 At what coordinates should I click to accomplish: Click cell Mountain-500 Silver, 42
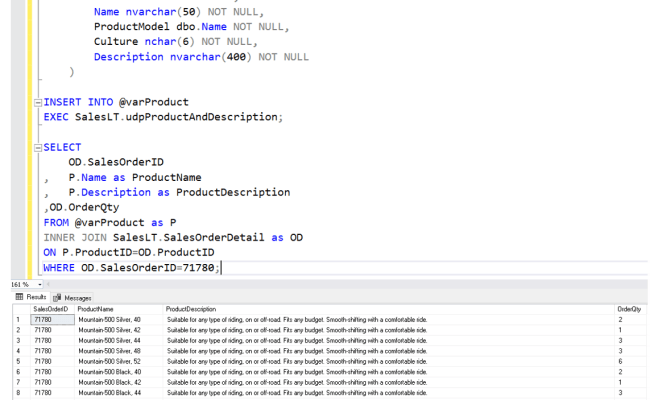tap(119, 330)
